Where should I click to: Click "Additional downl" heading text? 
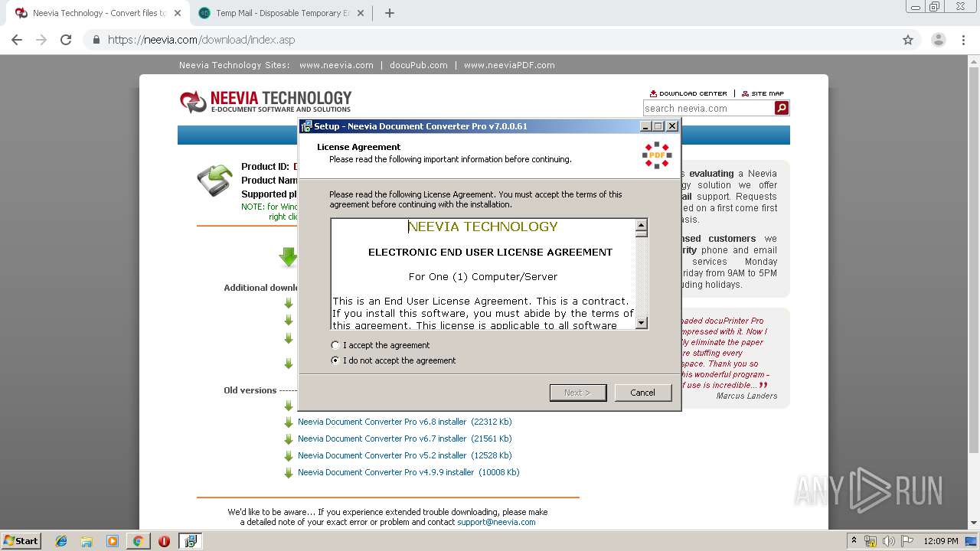coord(260,288)
